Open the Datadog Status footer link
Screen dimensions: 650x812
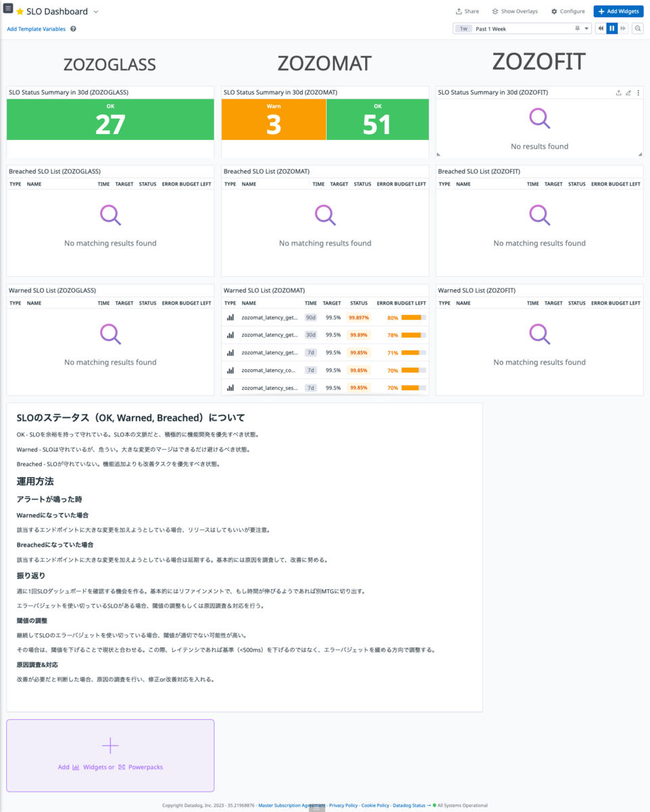click(x=412, y=805)
